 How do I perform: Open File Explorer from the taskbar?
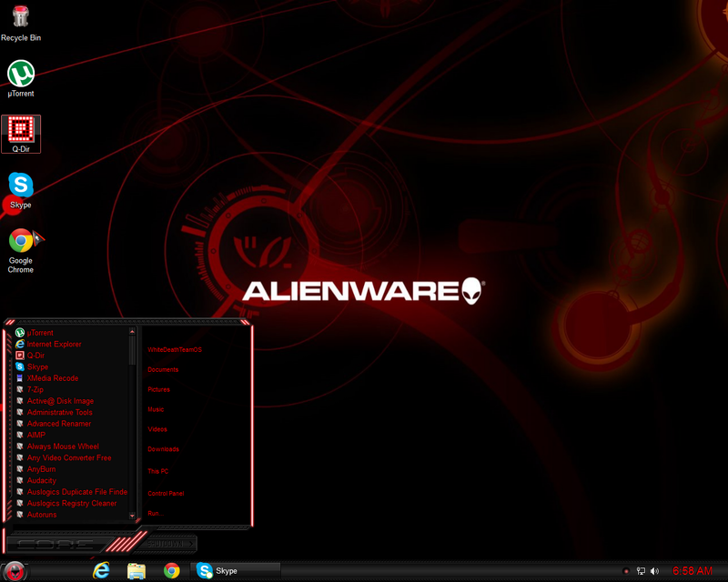pyautogui.click(x=136, y=571)
